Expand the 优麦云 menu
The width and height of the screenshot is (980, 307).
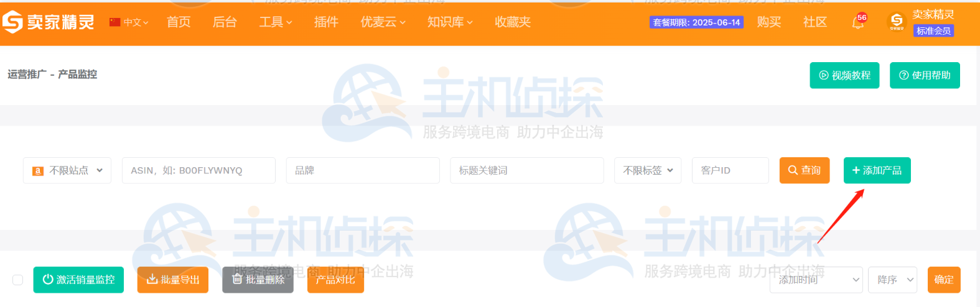point(383,22)
